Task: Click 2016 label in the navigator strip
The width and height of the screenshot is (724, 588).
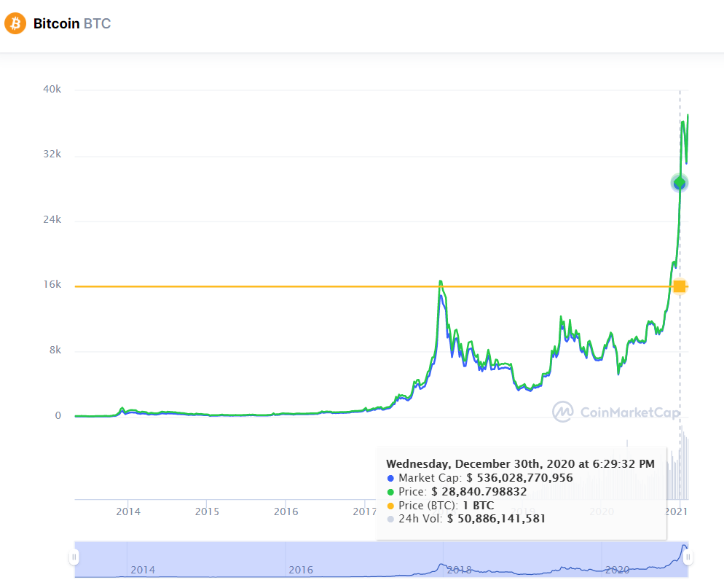Action: click(x=301, y=570)
